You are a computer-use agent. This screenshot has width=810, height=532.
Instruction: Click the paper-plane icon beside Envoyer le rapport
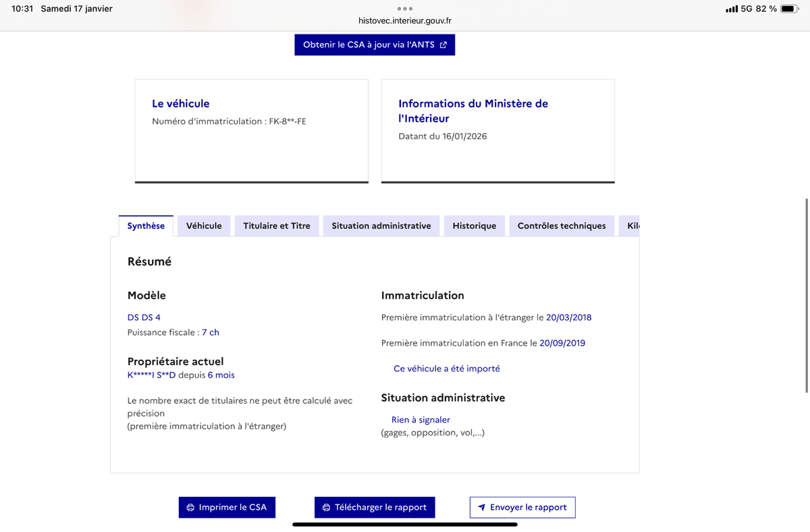pyautogui.click(x=482, y=508)
